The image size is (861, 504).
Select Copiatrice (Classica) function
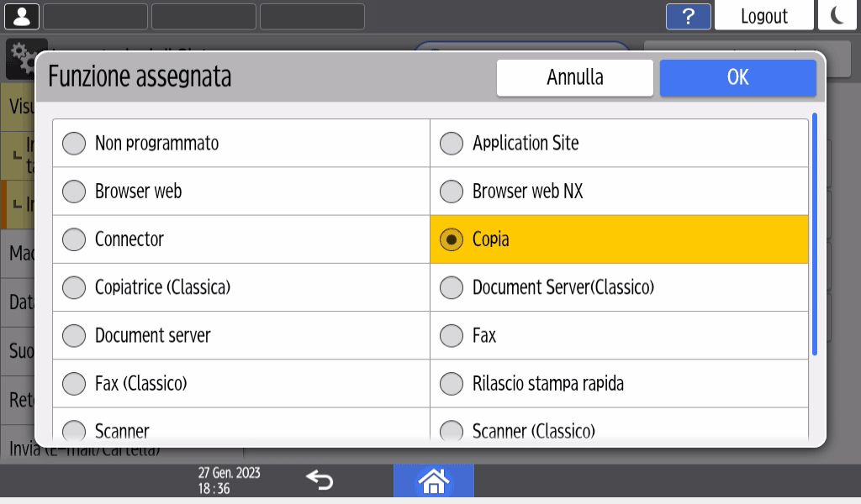point(75,287)
